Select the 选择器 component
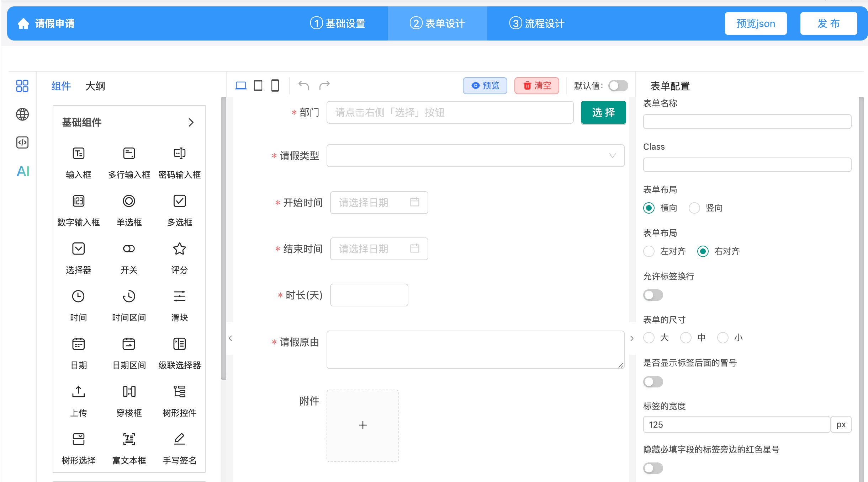Screen dimensions: 868x482 [x=79, y=258]
